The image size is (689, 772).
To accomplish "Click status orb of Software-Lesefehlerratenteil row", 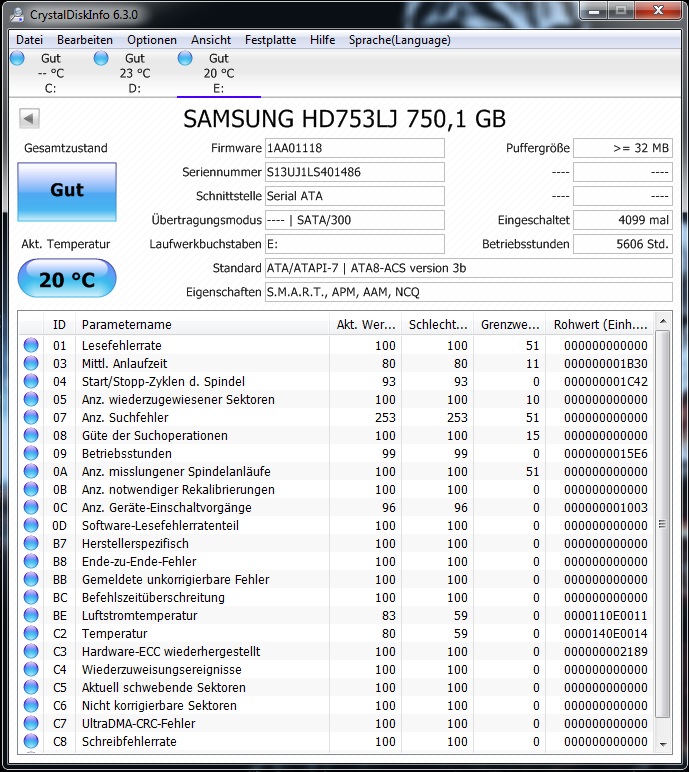I will (31, 525).
